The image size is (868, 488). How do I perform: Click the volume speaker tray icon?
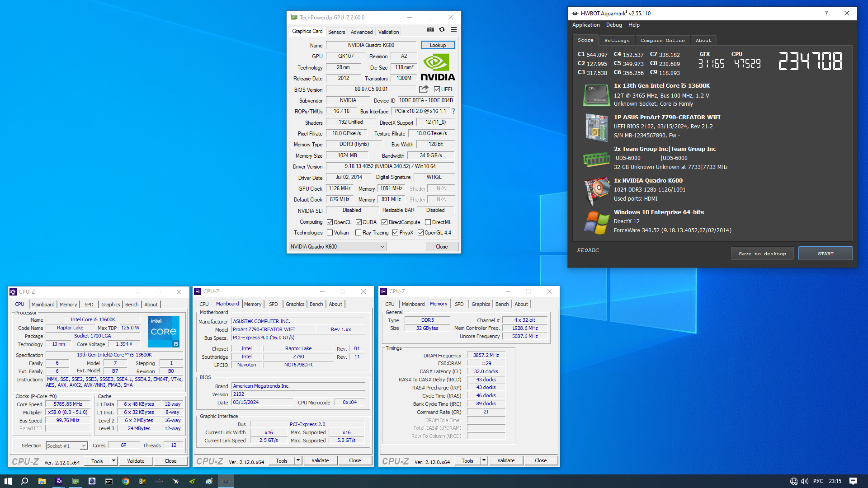tap(805, 481)
